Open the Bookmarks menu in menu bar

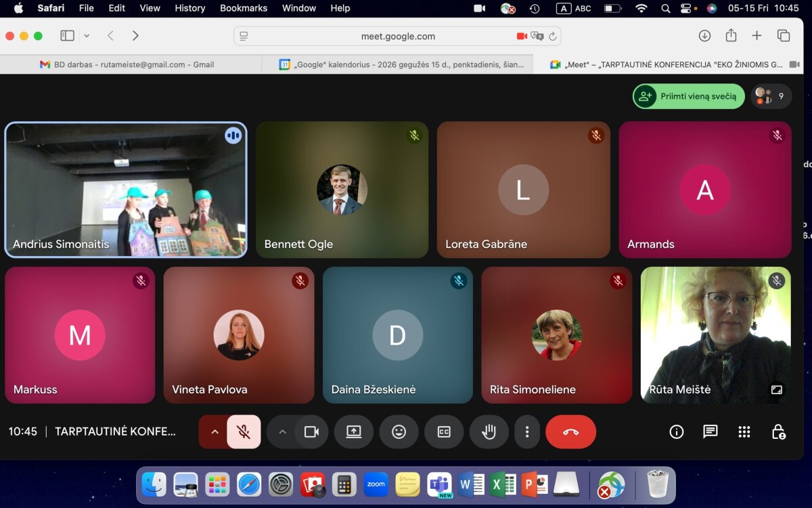[x=244, y=8]
